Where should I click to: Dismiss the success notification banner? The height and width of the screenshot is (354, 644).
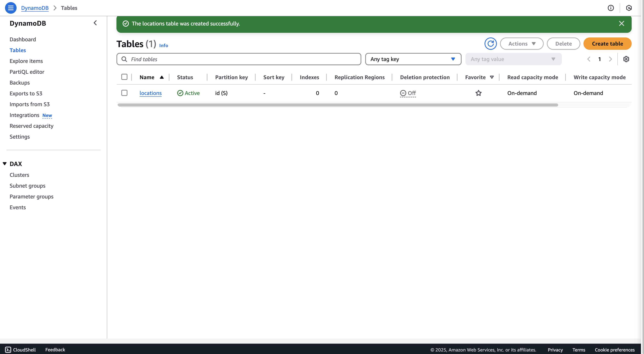point(621,24)
